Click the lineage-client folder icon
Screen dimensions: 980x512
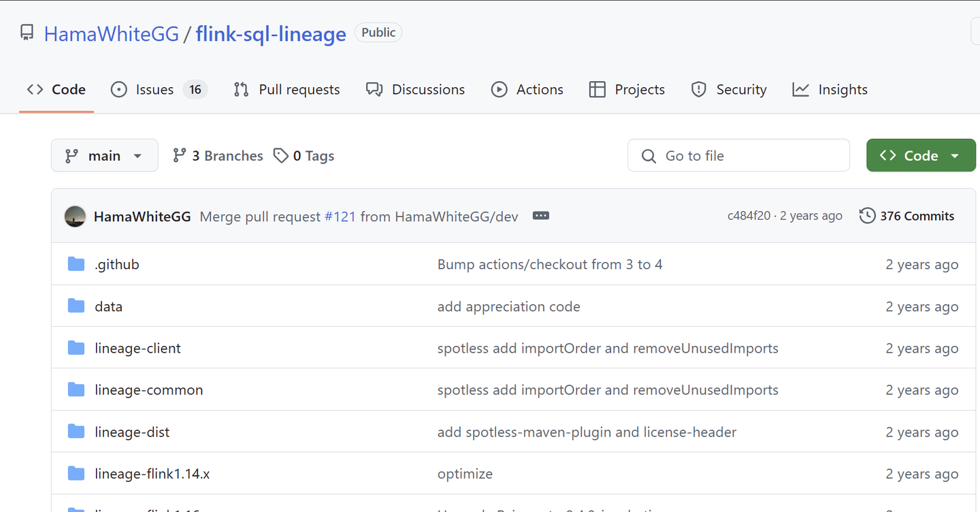[x=76, y=349]
